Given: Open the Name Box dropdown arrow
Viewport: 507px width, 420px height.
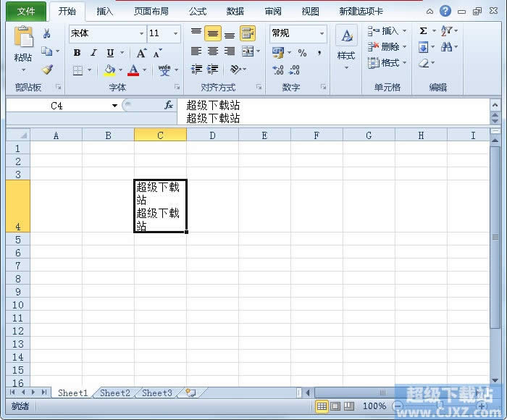Looking at the screenshot, I should [114, 106].
